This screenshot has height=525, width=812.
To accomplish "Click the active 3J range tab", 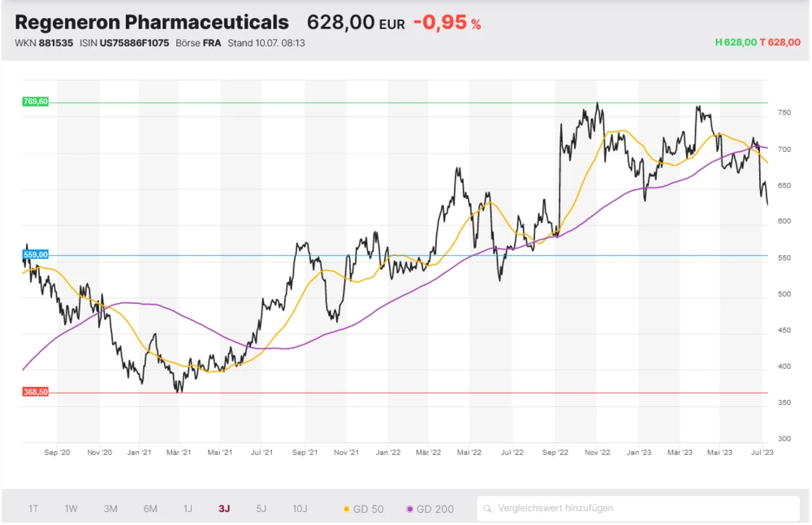I will pos(224,509).
